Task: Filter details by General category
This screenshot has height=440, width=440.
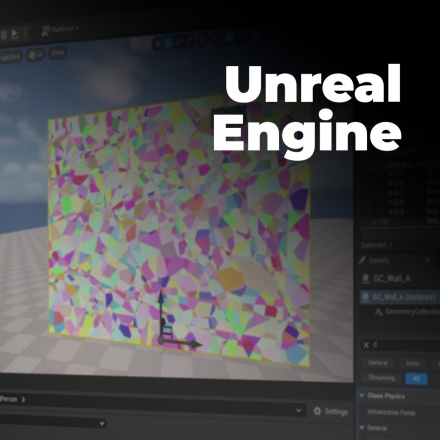Action: click(x=378, y=363)
